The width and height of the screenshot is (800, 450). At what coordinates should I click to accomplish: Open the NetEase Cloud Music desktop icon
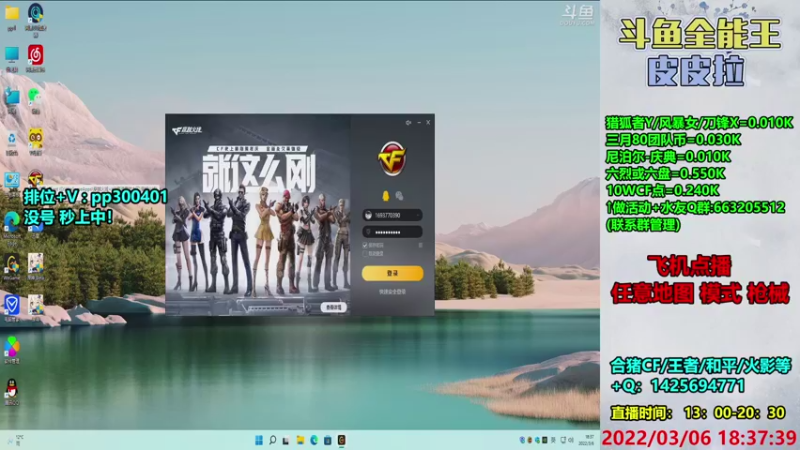coord(35,57)
